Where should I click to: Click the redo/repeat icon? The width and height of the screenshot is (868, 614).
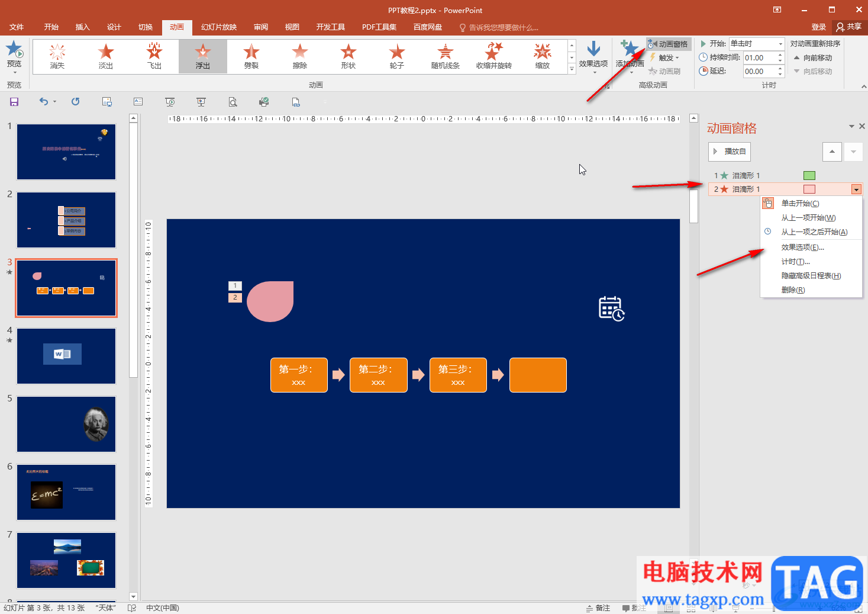point(76,102)
